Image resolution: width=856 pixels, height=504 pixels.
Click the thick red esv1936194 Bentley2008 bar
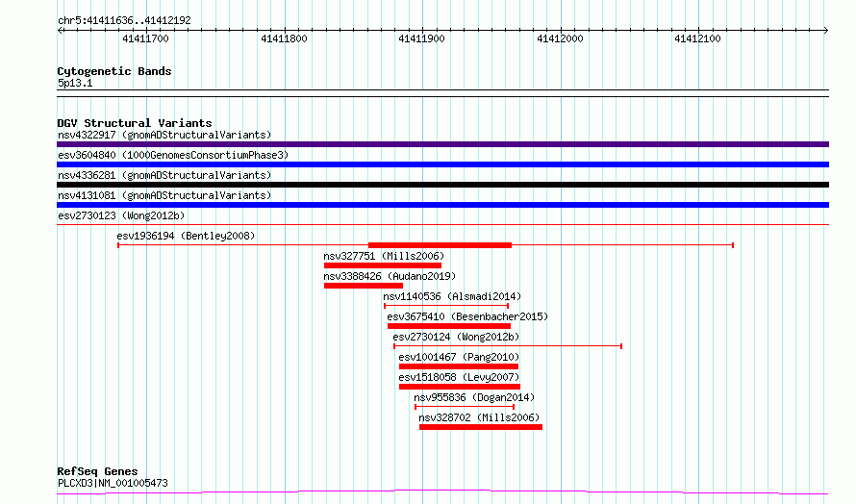click(440, 245)
